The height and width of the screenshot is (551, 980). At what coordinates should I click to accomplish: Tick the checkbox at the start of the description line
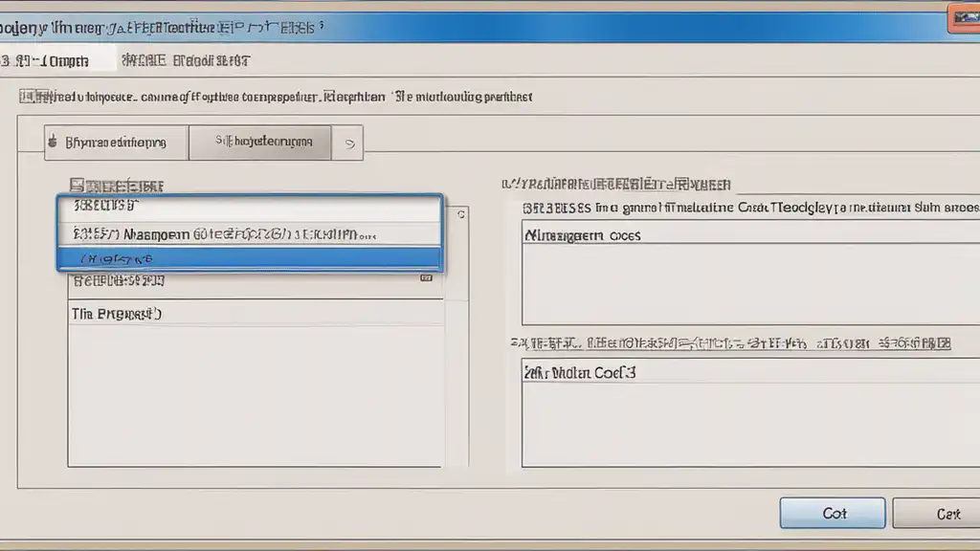26,97
